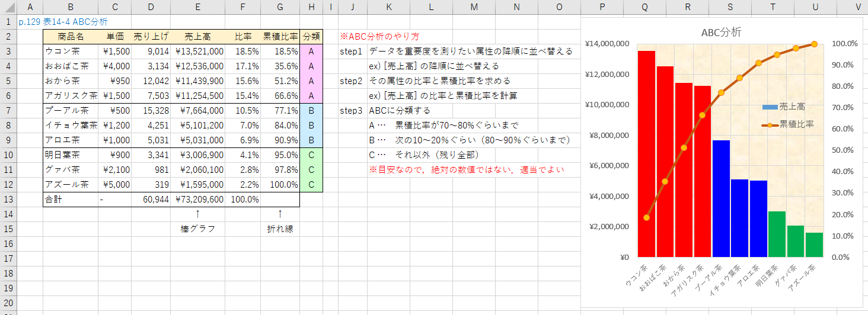
Task: Click the green 'C' classification cell for グァバ茶
Action: [x=311, y=170]
